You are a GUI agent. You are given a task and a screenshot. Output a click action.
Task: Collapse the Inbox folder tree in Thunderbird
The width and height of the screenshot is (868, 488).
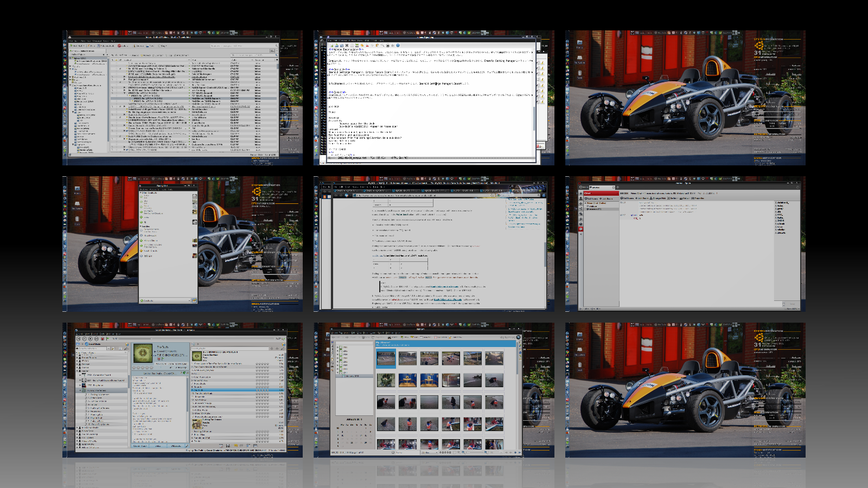click(71, 57)
